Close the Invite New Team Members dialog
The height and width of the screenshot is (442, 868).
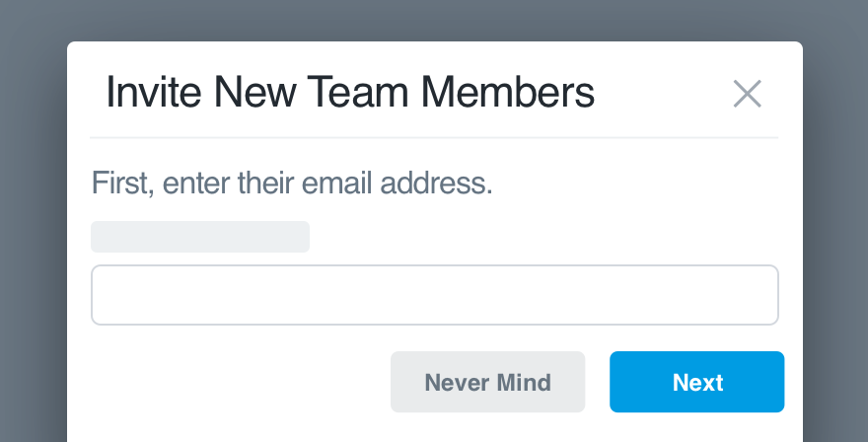click(748, 94)
